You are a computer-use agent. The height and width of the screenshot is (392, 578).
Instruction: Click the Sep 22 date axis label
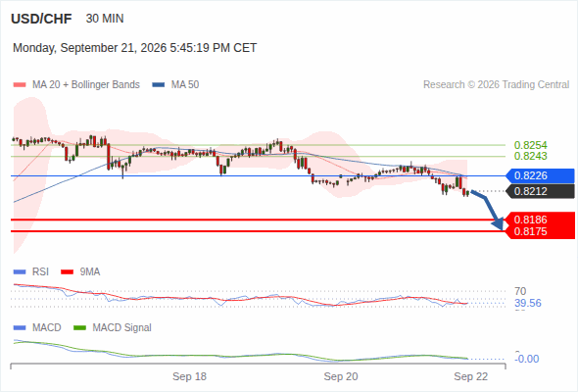(471, 376)
